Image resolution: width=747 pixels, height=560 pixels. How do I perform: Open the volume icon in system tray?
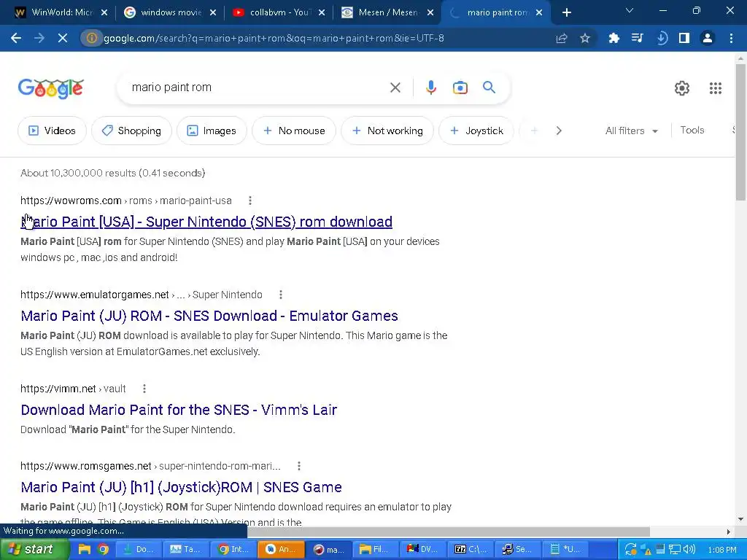689,550
